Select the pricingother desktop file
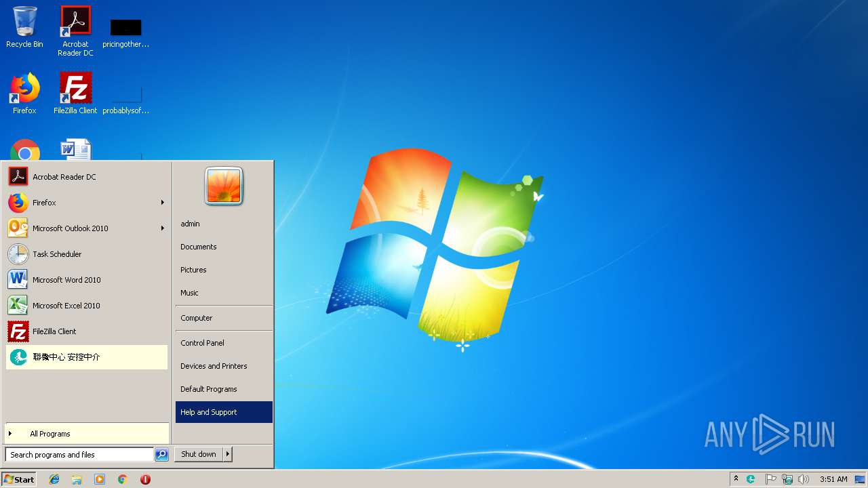Viewport: 868px width, 488px height. [126, 33]
